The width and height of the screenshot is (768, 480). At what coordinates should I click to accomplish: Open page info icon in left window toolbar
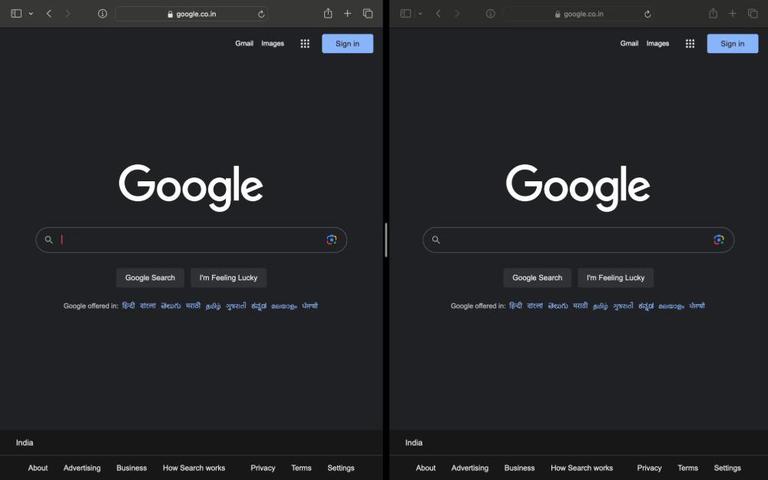point(102,14)
